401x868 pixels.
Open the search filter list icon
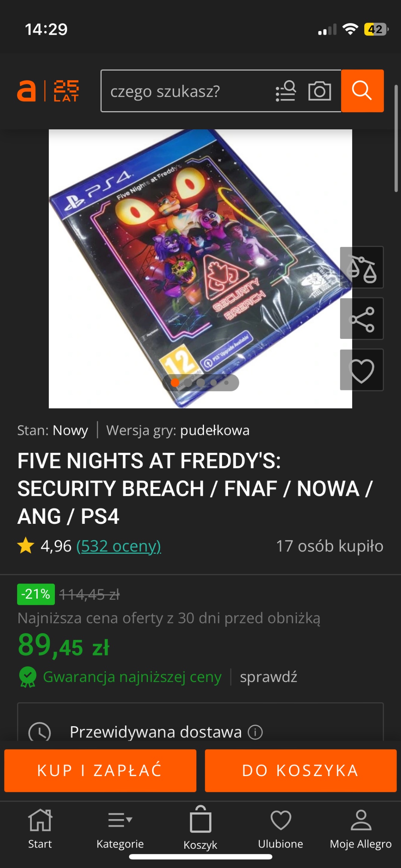coord(286,91)
